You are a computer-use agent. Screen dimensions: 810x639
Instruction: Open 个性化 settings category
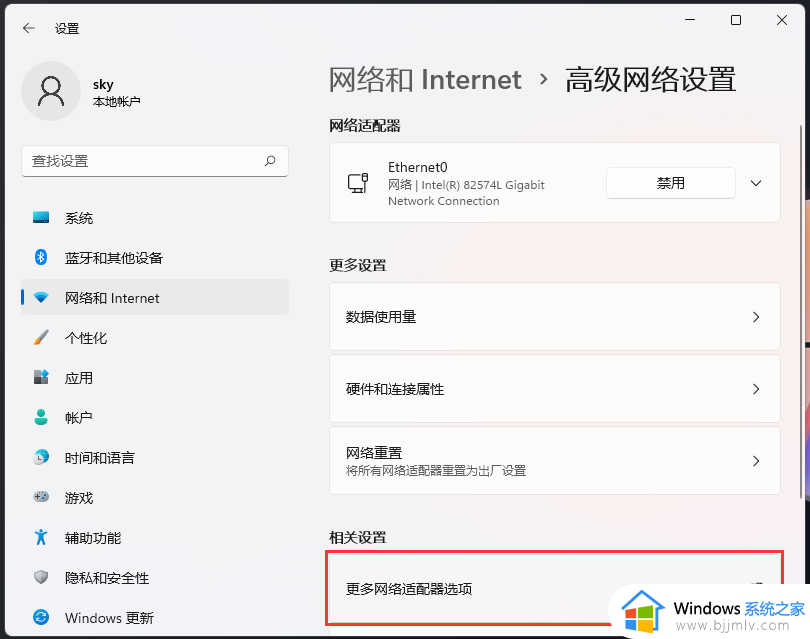[154, 338]
